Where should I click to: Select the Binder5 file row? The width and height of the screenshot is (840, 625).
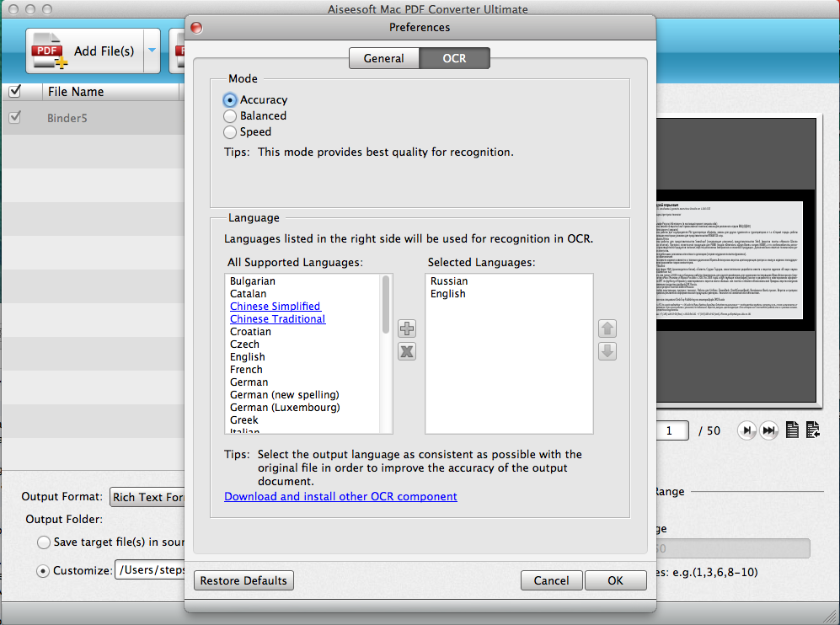coord(94,118)
